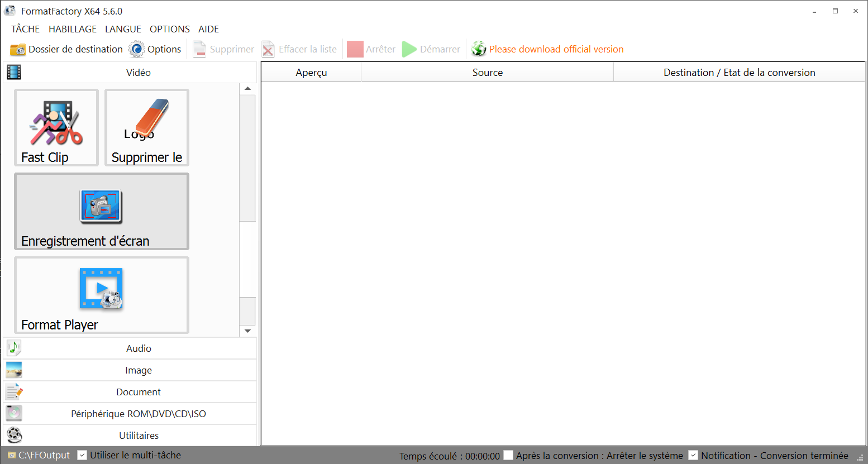Click the Temps écoulé 00:00:00 status text

(450, 456)
